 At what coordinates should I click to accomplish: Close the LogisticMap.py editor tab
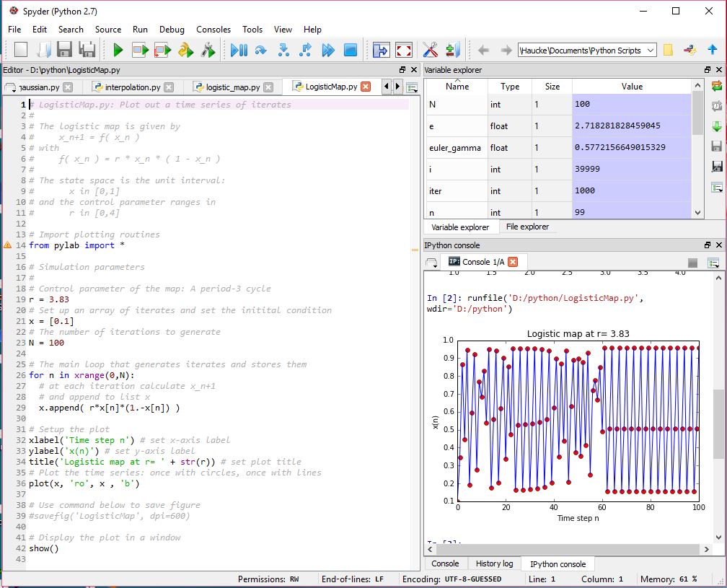click(x=366, y=87)
